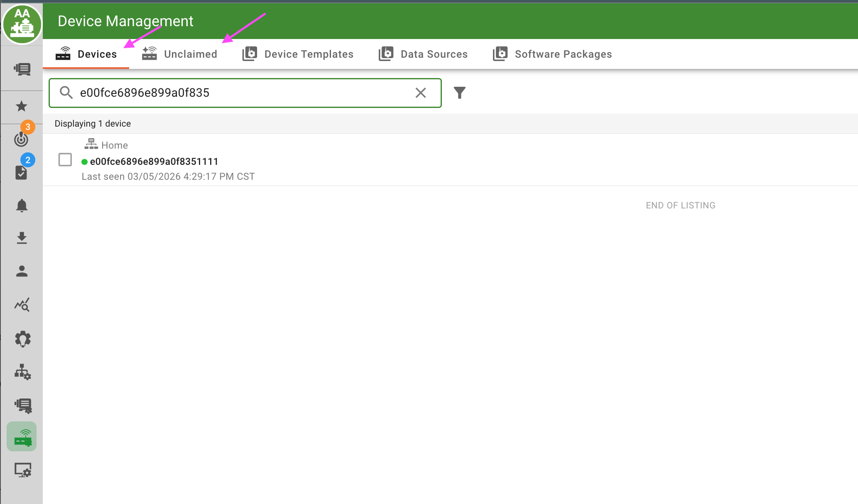The height and width of the screenshot is (504, 858).
Task: Open the favorites star in sidebar
Action: 22,106
